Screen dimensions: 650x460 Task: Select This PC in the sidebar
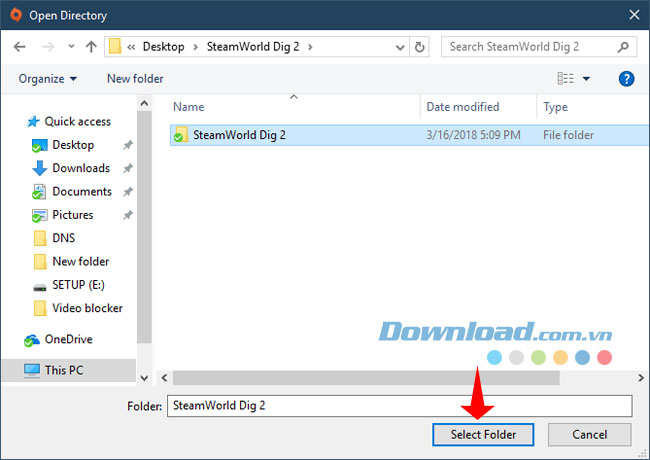(x=64, y=370)
